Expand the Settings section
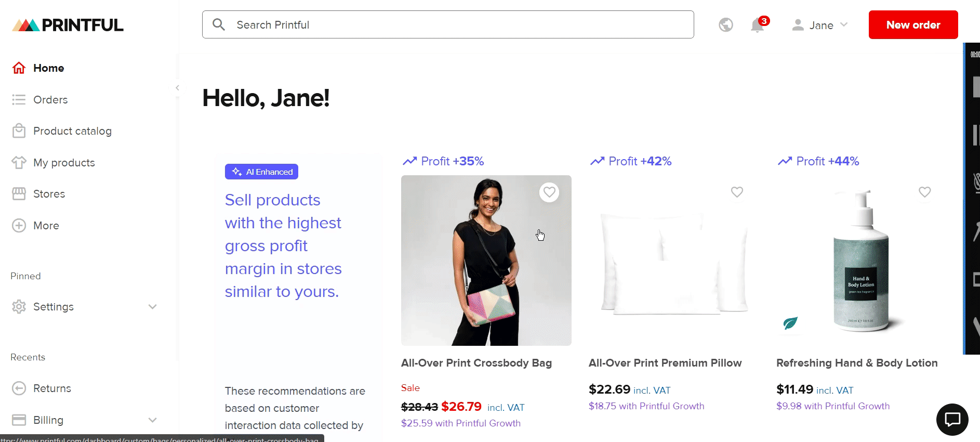Image resolution: width=980 pixels, height=442 pixels. pos(152,307)
